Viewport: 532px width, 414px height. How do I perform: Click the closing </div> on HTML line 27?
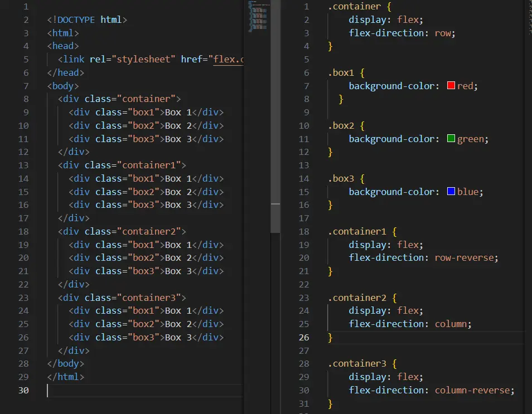click(x=74, y=350)
